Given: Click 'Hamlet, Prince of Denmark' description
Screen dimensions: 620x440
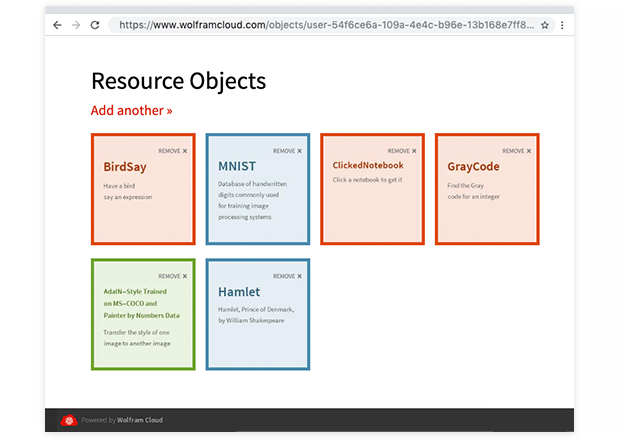Looking at the screenshot, I should (x=256, y=315).
